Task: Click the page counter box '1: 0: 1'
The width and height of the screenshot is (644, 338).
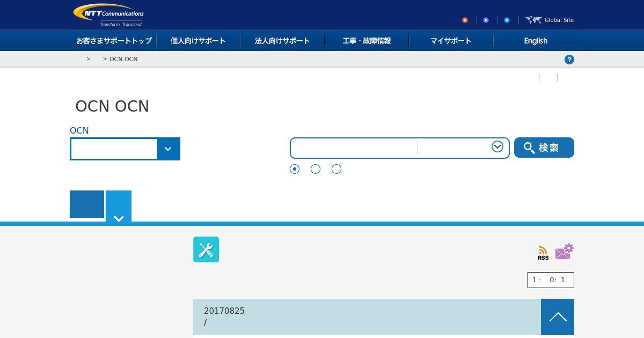Action: [551, 280]
